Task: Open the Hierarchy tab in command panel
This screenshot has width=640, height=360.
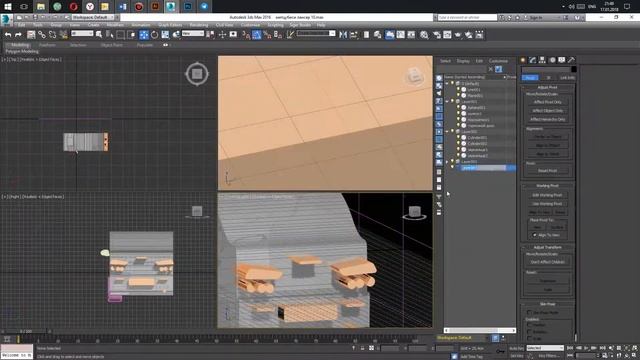Action: coord(542,60)
